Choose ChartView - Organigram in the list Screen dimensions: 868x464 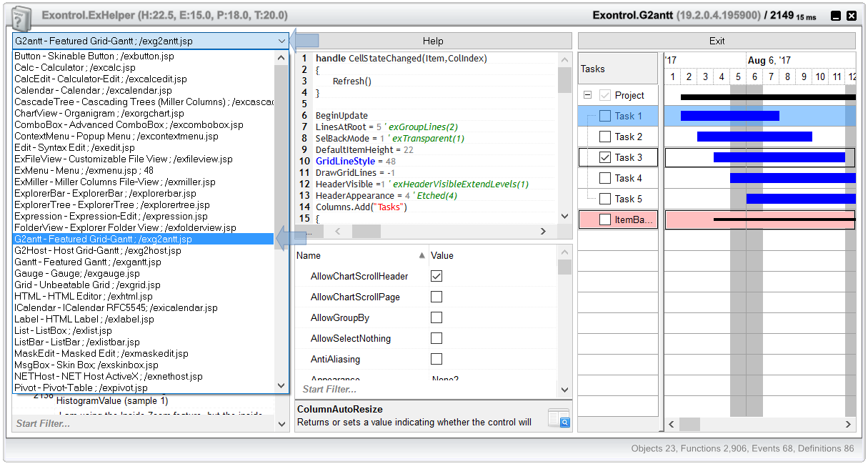click(99, 113)
